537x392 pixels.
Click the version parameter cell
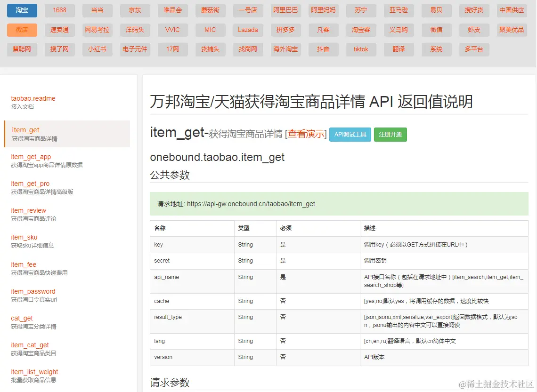[x=192, y=357]
